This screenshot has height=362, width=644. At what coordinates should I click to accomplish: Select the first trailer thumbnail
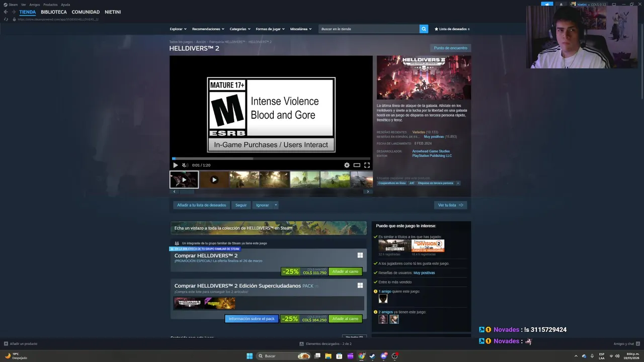point(184,179)
